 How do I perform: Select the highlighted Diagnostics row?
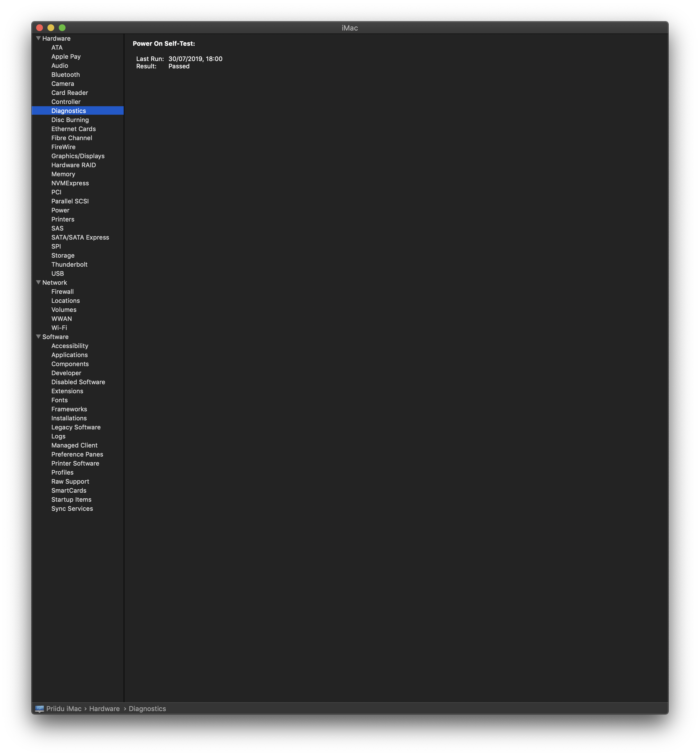[x=78, y=110]
